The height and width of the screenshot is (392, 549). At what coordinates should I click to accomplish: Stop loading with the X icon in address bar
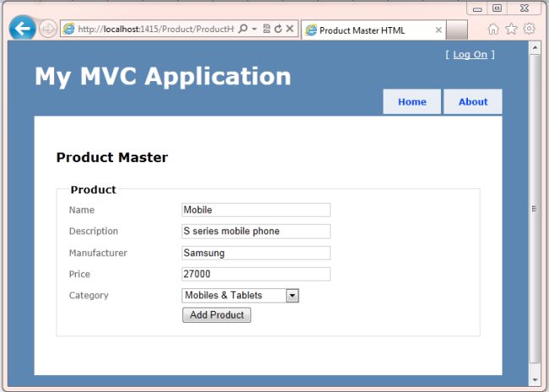point(290,29)
